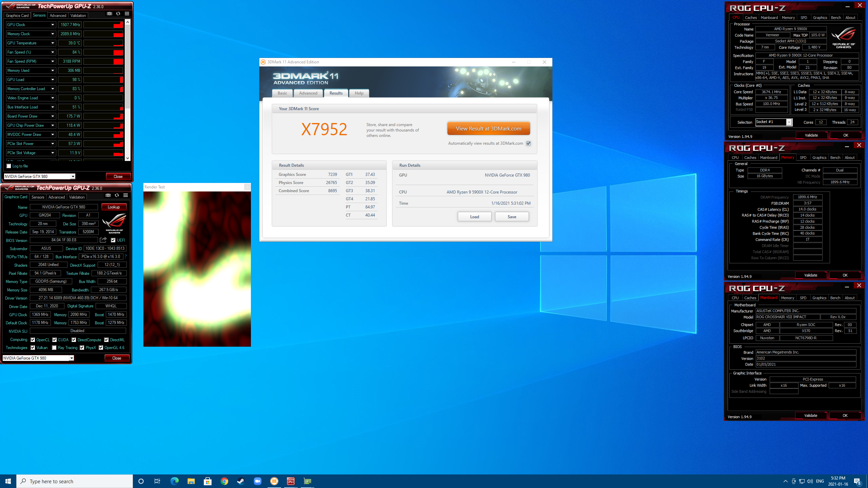Screen dimensions: 868x488
Task: Click inside Render Test window image
Action: click(197, 269)
